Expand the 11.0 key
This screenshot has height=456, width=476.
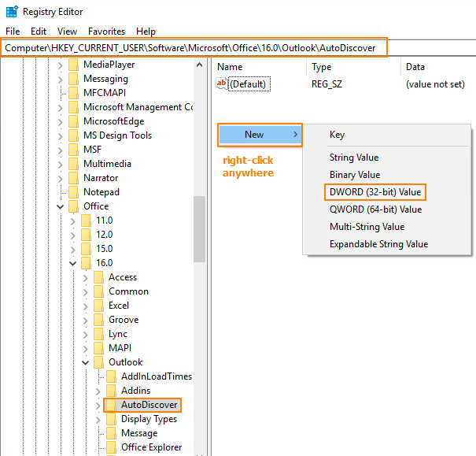(73, 221)
